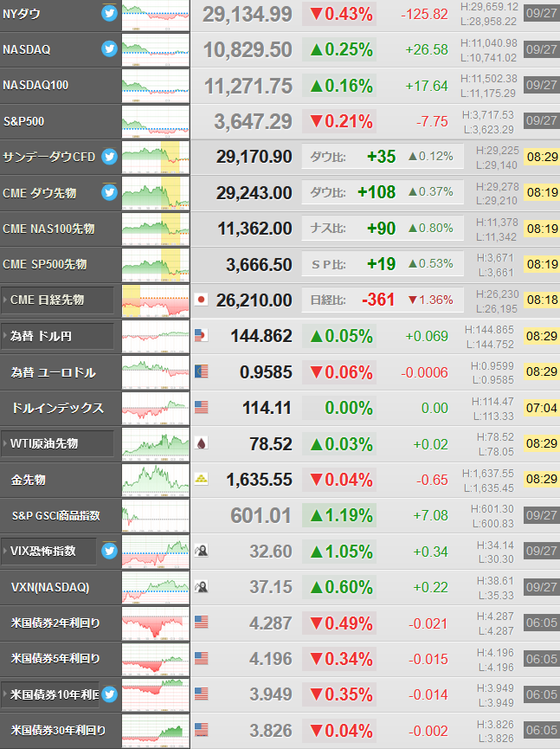Open the NASDAQ100 mini chart

click(x=156, y=86)
